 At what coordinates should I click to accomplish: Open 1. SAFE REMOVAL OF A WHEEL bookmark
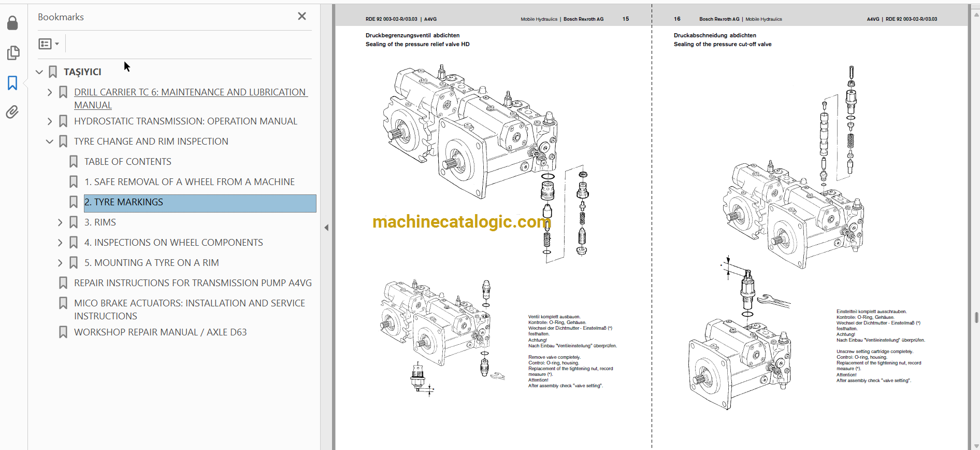[x=189, y=182]
